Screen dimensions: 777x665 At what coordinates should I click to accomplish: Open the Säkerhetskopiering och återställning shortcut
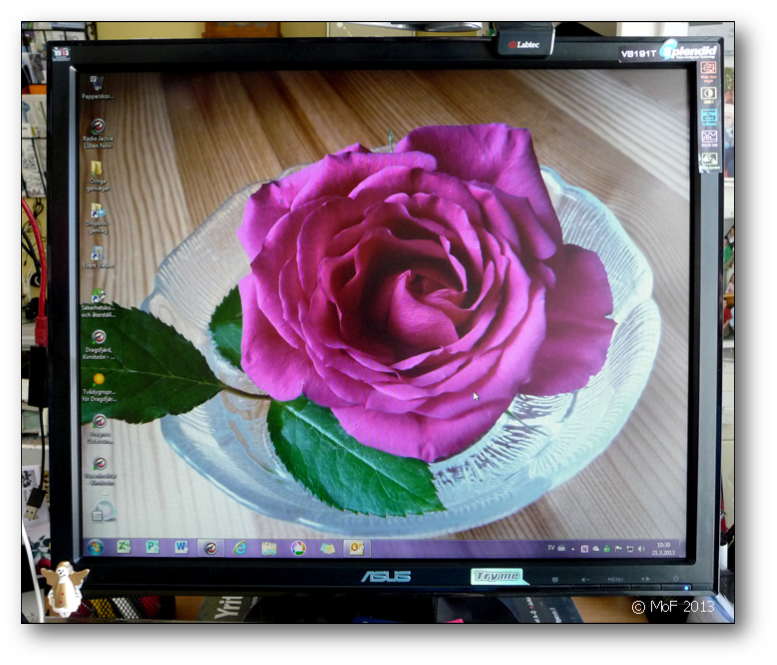(x=98, y=296)
